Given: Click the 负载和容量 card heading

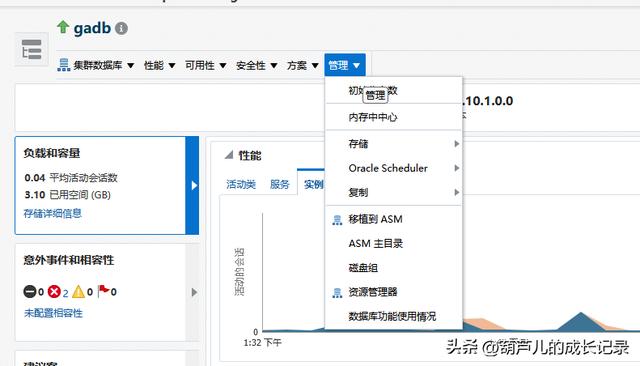Looking at the screenshot, I should [x=52, y=153].
